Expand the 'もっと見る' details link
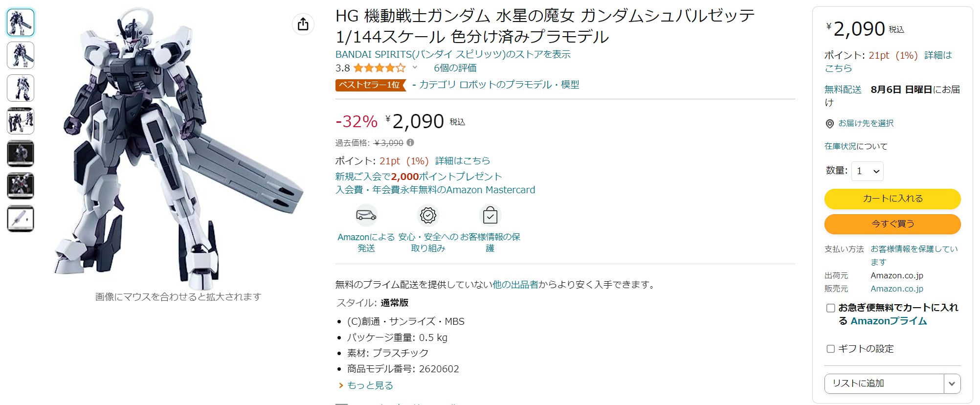Image resolution: width=980 pixels, height=405 pixels. [370, 385]
